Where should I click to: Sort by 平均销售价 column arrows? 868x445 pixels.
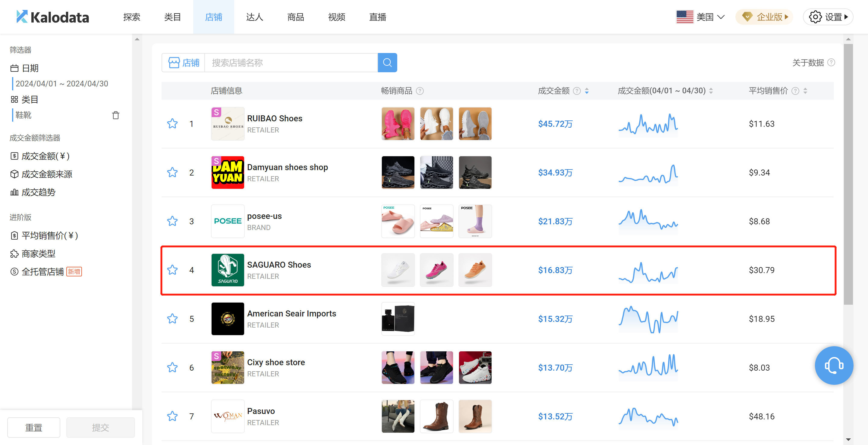tap(805, 91)
